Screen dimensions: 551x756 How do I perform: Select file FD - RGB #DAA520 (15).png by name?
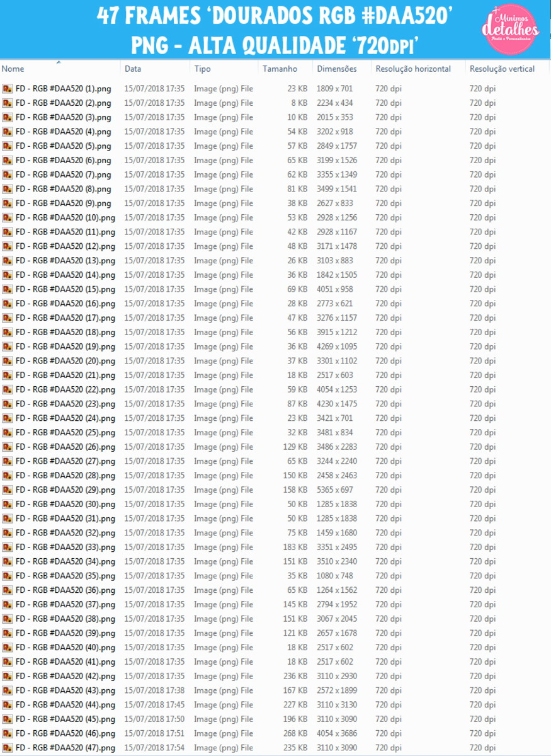pyautogui.click(x=65, y=289)
